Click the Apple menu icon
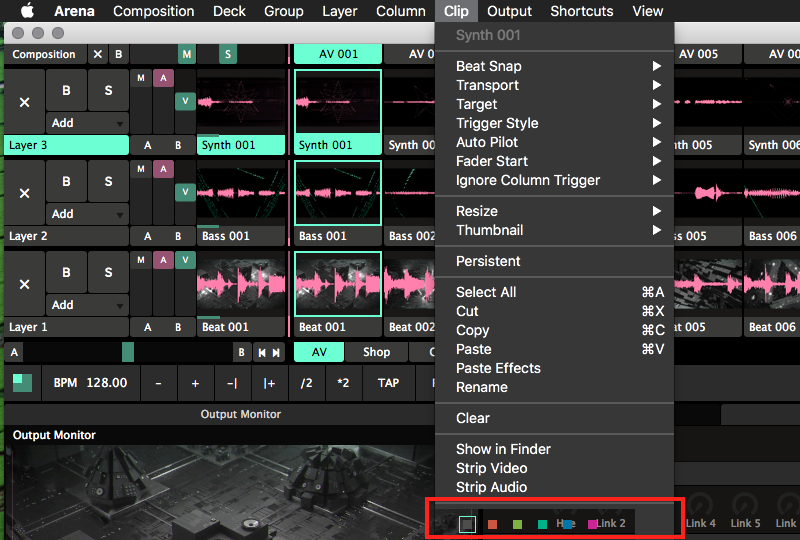 tap(27, 11)
